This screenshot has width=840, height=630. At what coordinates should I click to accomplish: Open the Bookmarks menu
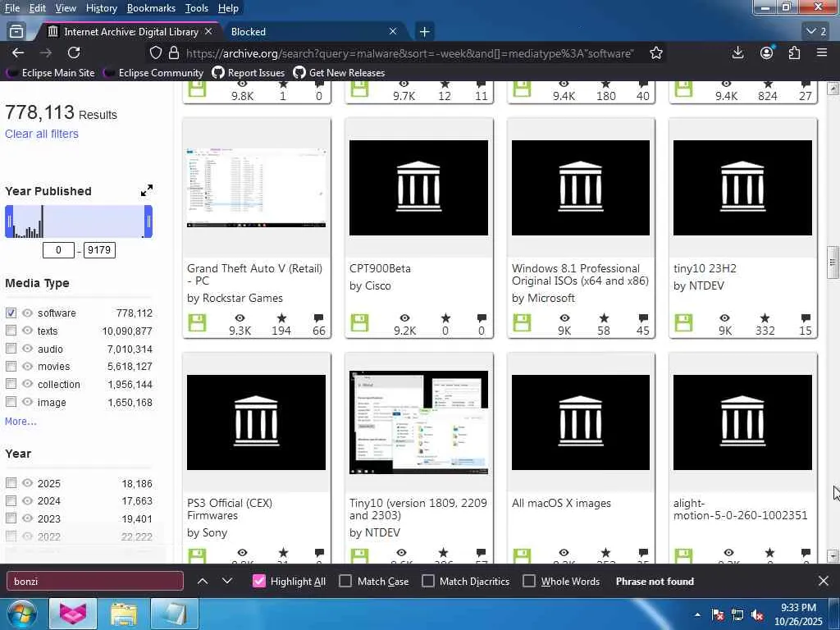[x=151, y=8]
